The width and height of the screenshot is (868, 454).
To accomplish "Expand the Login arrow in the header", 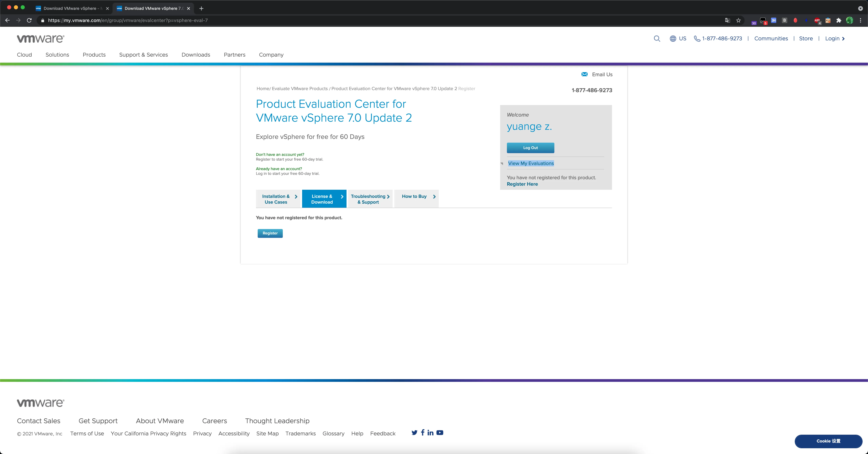I will pyautogui.click(x=843, y=39).
